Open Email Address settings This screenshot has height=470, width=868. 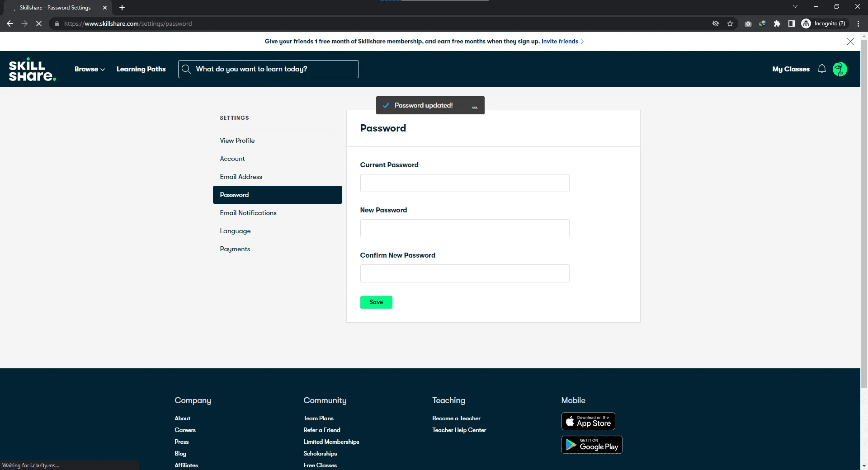pyautogui.click(x=241, y=177)
